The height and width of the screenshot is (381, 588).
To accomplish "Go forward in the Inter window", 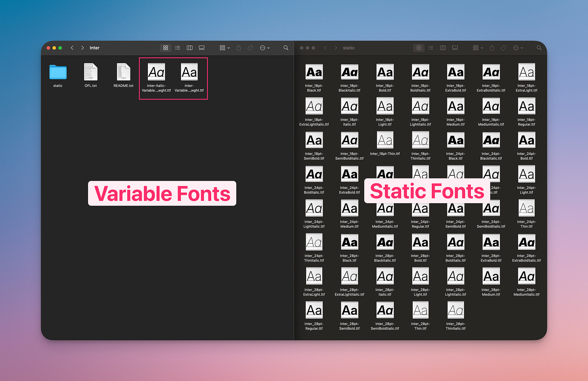I will tap(82, 48).
